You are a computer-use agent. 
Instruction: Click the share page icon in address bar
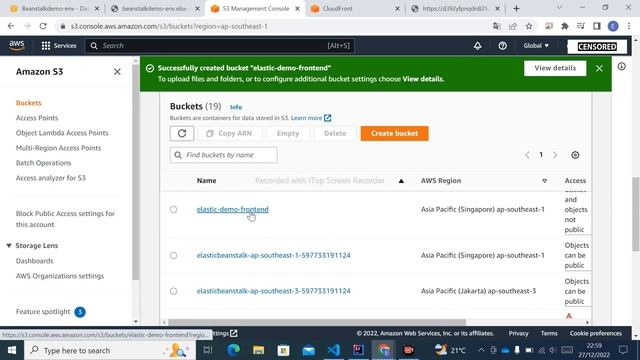pyautogui.click(x=513, y=26)
